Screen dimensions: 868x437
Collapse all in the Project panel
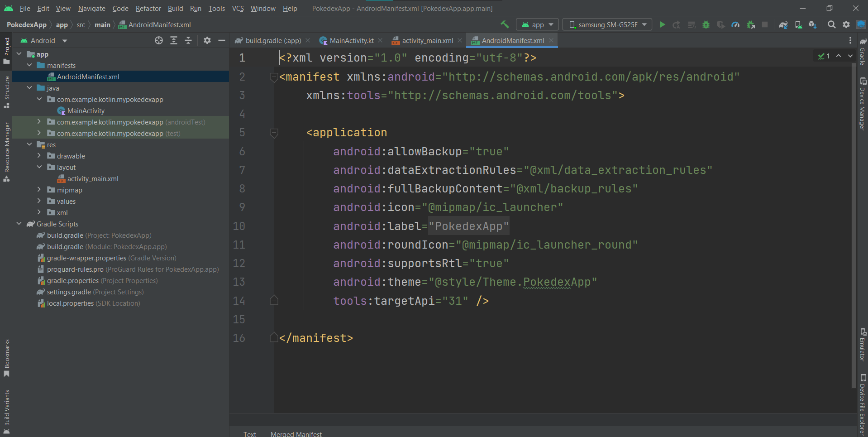[x=188, y=41]
